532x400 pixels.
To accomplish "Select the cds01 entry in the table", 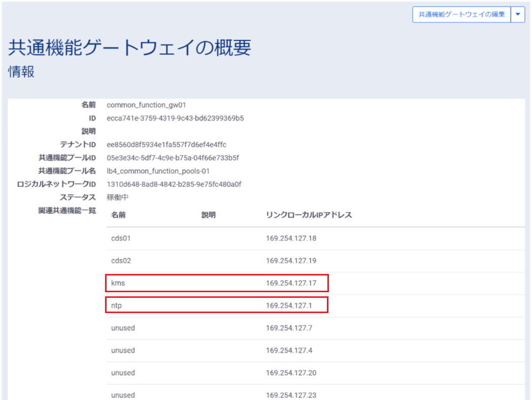I will 121,238.
